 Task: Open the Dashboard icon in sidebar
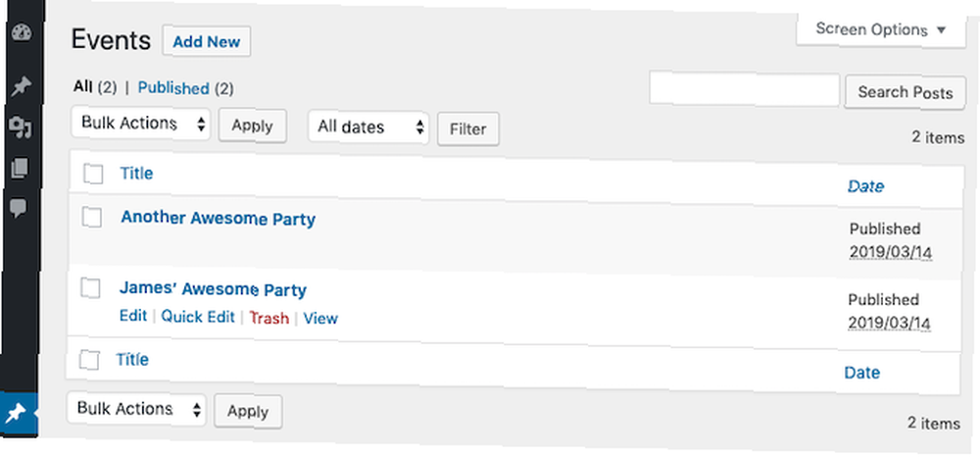tap(22, 33)
